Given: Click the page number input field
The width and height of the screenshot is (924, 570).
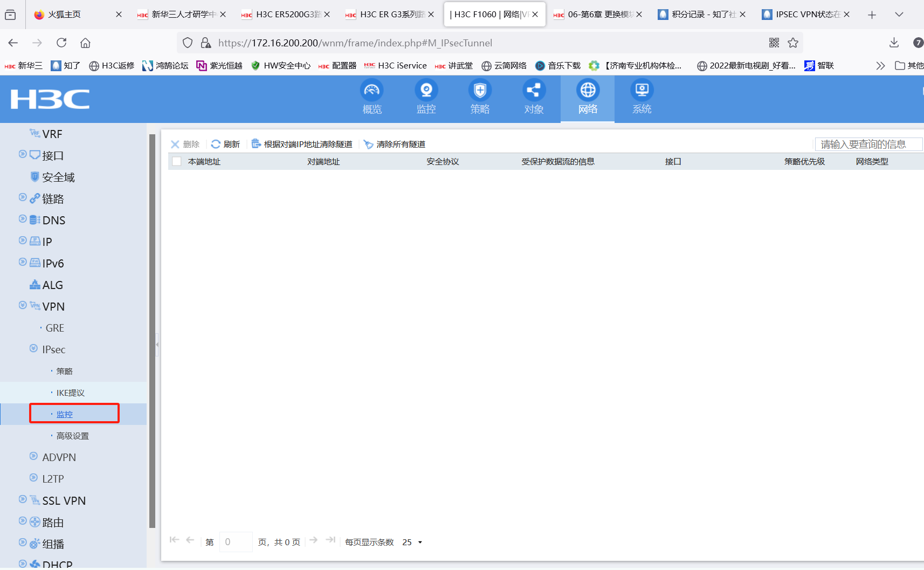Looking at the screenshot, I should tap(236, 542).
